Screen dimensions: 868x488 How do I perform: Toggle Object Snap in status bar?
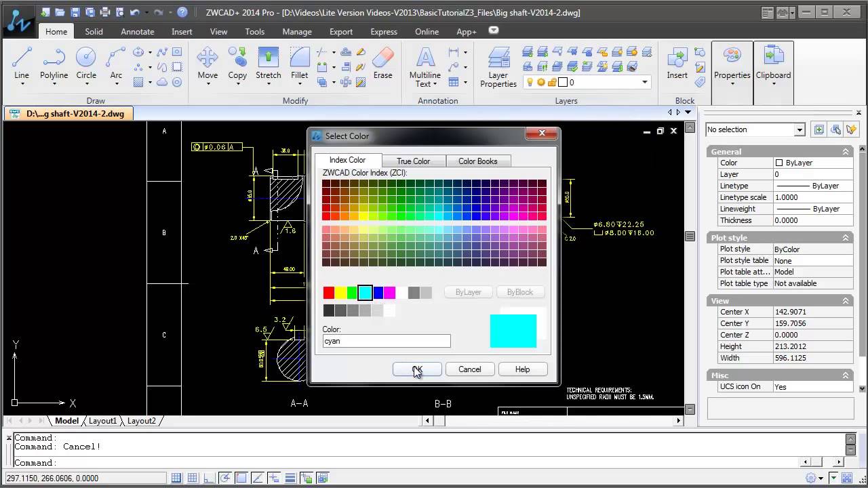241,478
